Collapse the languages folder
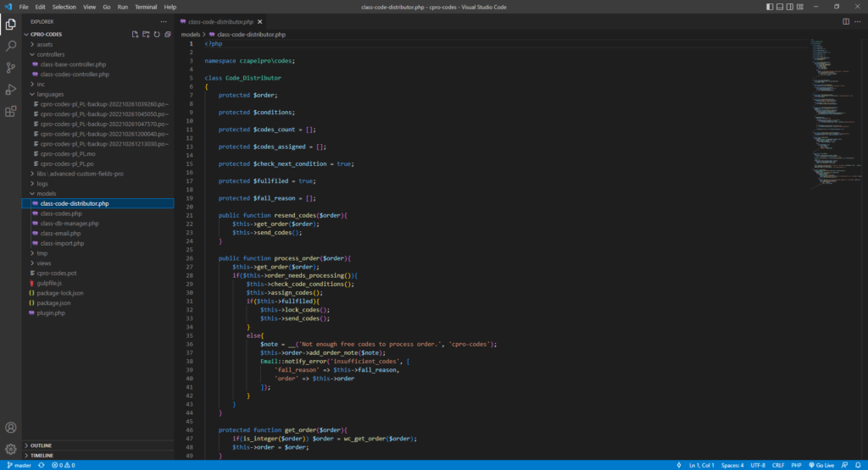Screen dimensions: 868x470 point(50,94)
